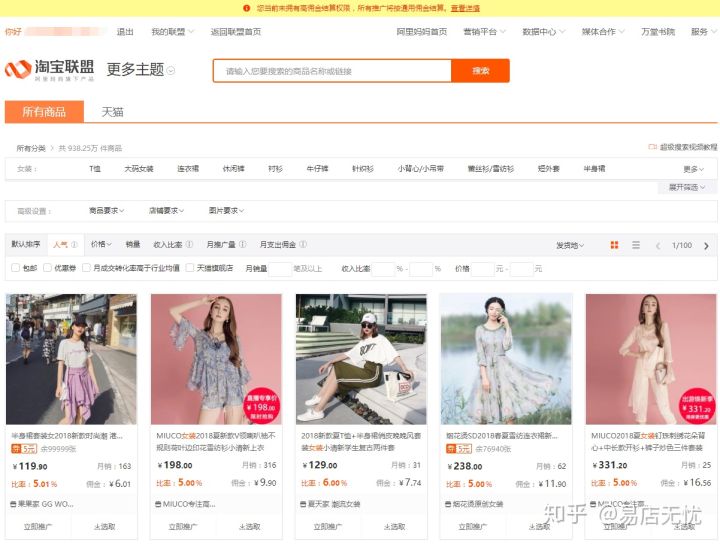The height and width of the screenshot is (545, 720).
Task: Click the 月销量 minimum input box
Action: coord(280,269)
